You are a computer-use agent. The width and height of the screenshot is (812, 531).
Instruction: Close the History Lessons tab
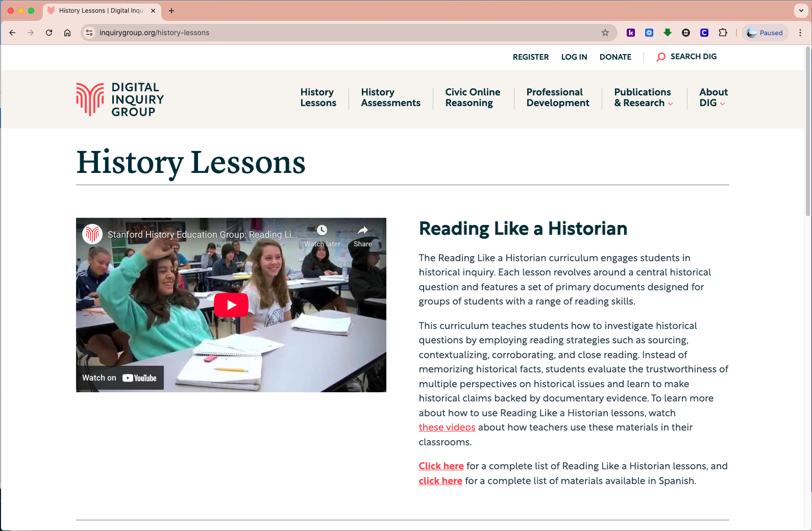click(153, 11)
